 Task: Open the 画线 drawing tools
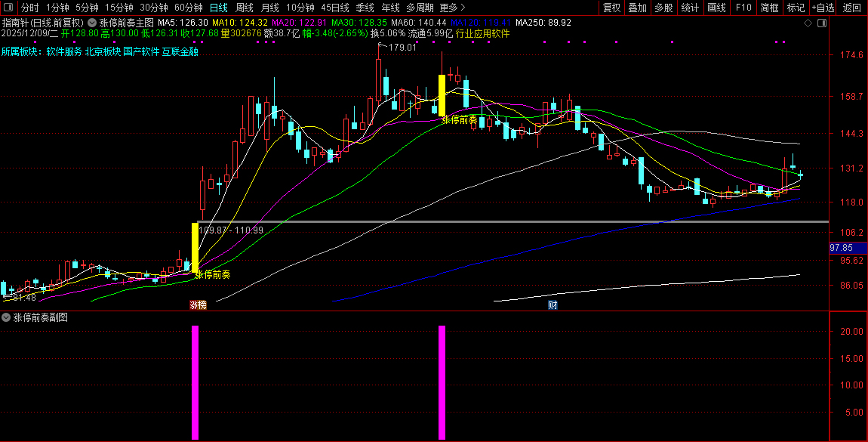tap(716, 8)
